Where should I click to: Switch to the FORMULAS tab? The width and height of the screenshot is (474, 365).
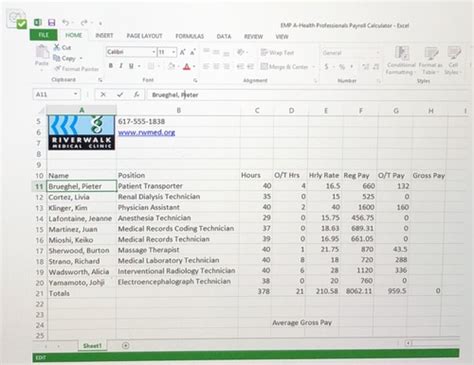tap(190, 36)
